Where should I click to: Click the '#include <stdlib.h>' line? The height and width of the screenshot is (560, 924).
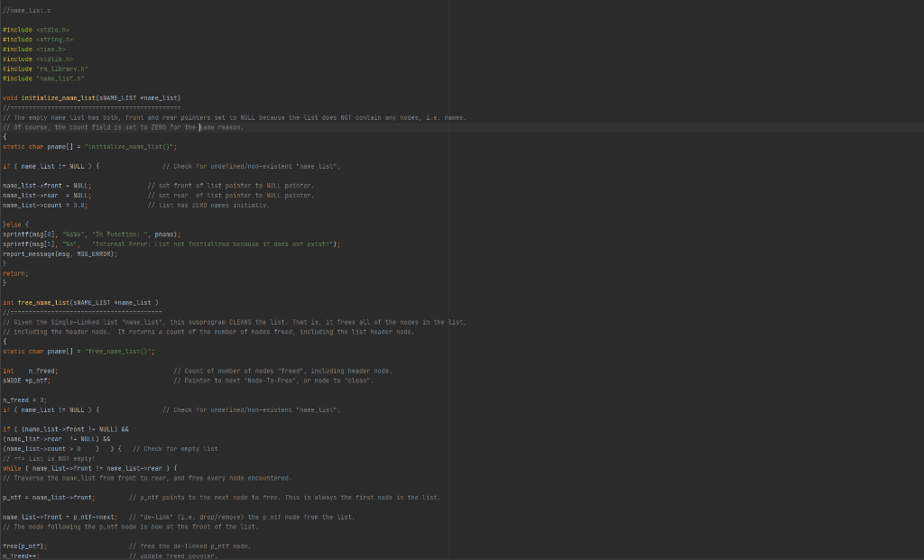(38, 60)
